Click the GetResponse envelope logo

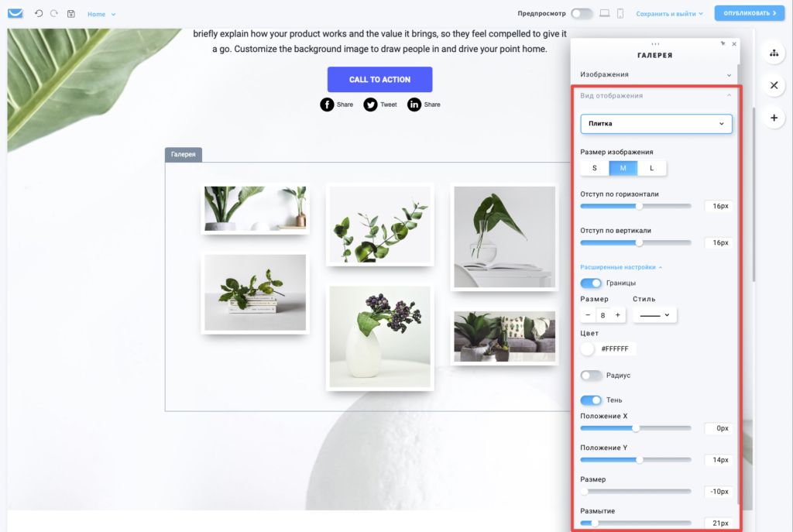[15, 13]
